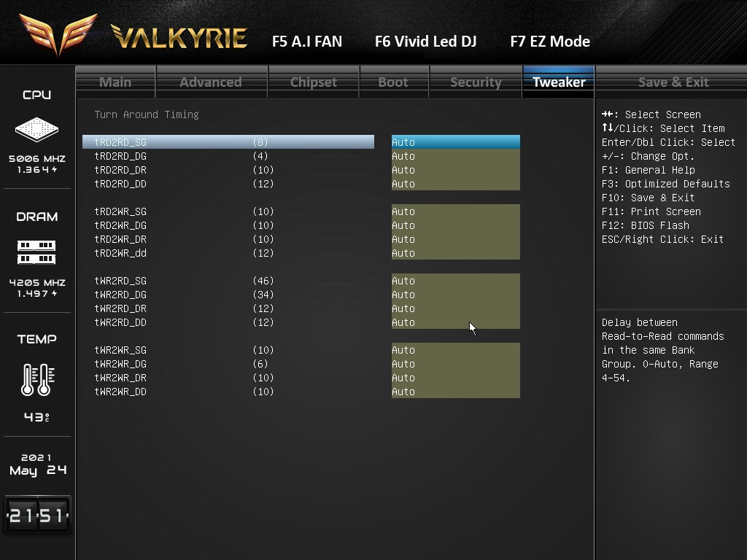Viewport: 747px width, 560px height.
Task: Open tWR2WR_DD Auto value selector
Action: (455, 392)
